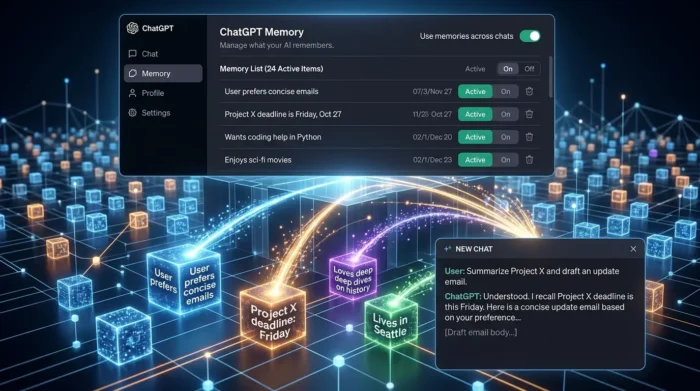
Task: Open the Profile sidebar item
Action: click(163, 93)
